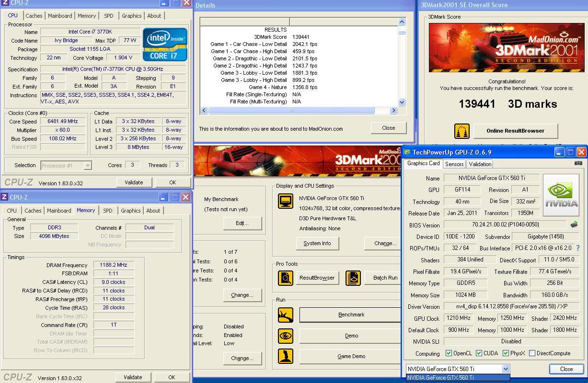
Task: Click the down arrow of the Details vertical scrollbar
Action: click(402, 102)
